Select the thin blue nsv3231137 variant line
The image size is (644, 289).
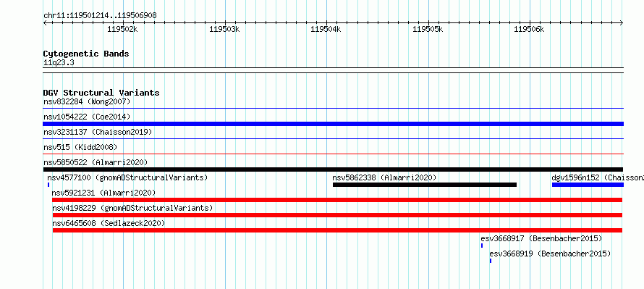pos(333,138)
